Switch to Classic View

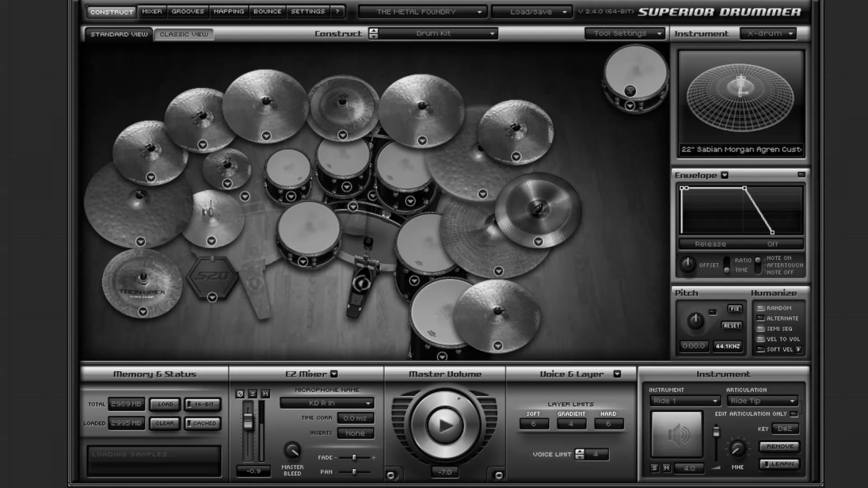pos(184,34)
